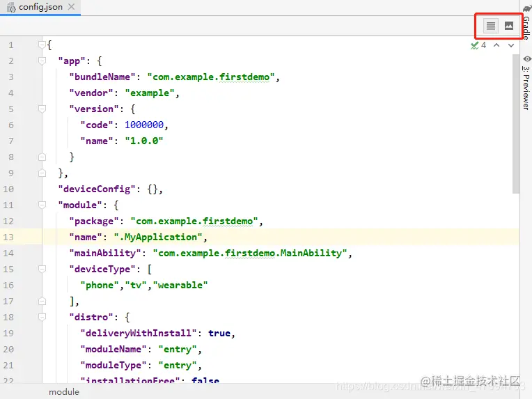Switch to the visual form view icon
The height and width of the screenshot is (399, 532).
[x=508, y=26]
